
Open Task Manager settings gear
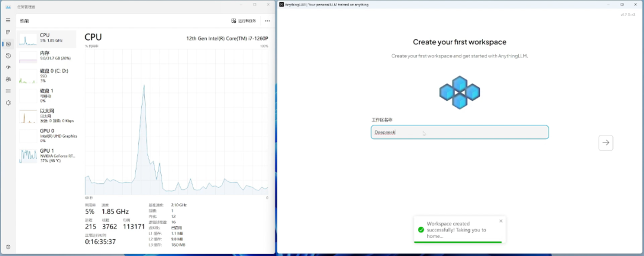tap(8, 247)
